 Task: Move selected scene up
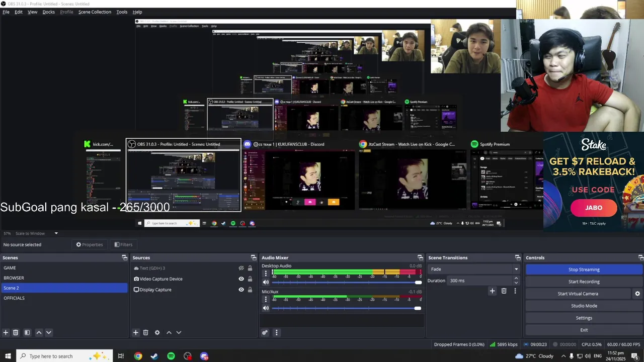[39, 332]
